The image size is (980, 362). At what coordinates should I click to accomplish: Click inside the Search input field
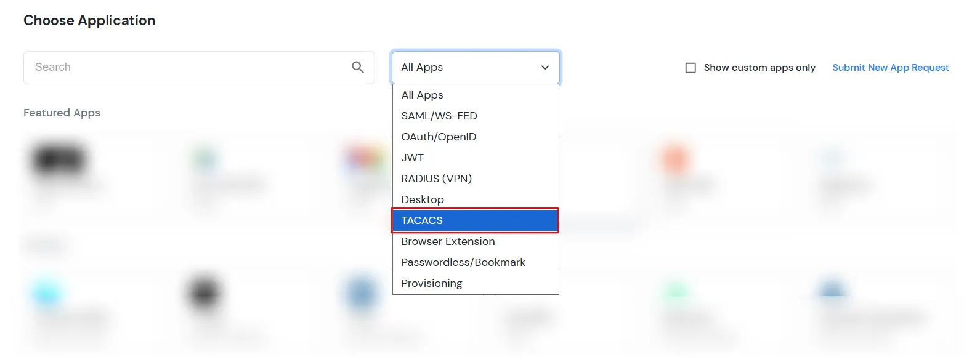(x=185, y=67)
